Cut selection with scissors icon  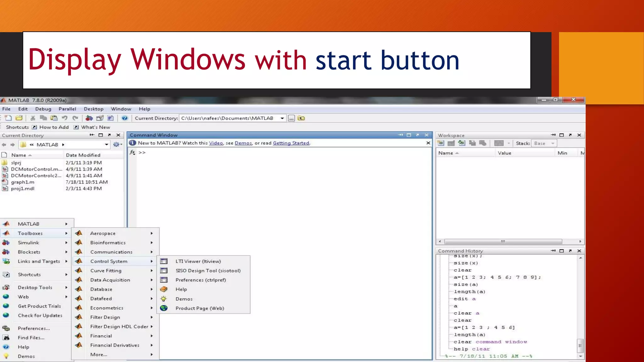click(33, 118)
